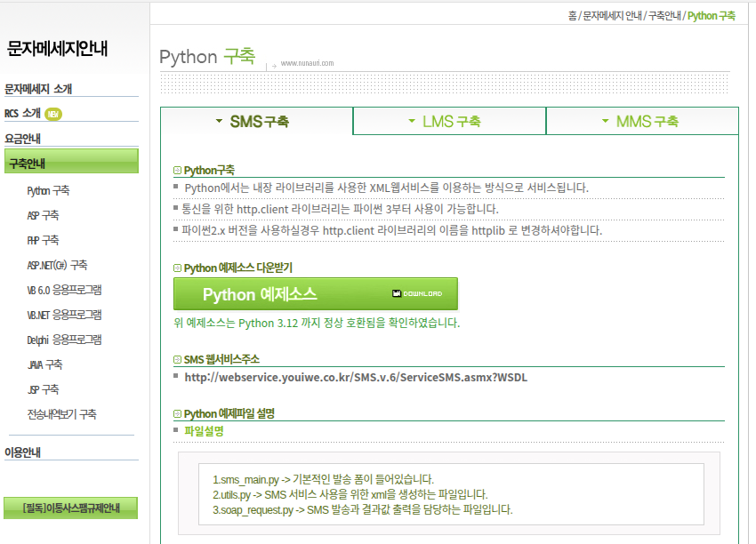Open PHP 구축 sidebar link
The width and height of the screenshot is (756, 544).
43,240
